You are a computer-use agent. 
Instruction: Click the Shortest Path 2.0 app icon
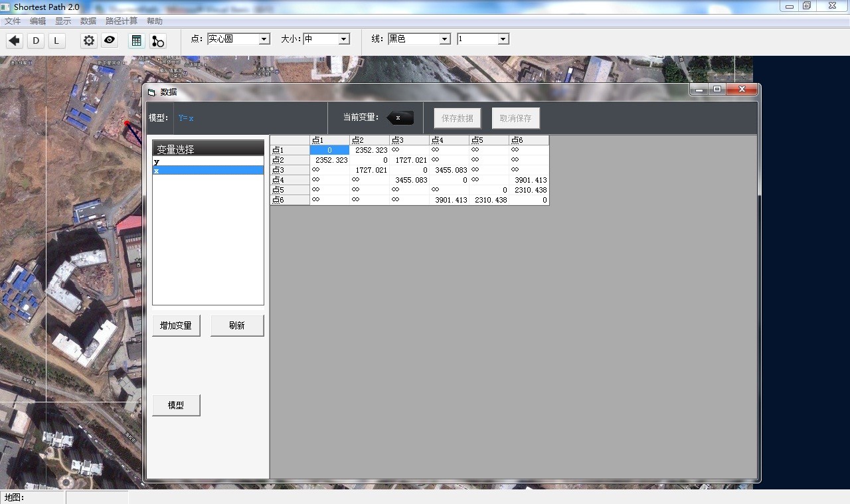(5, 7)
